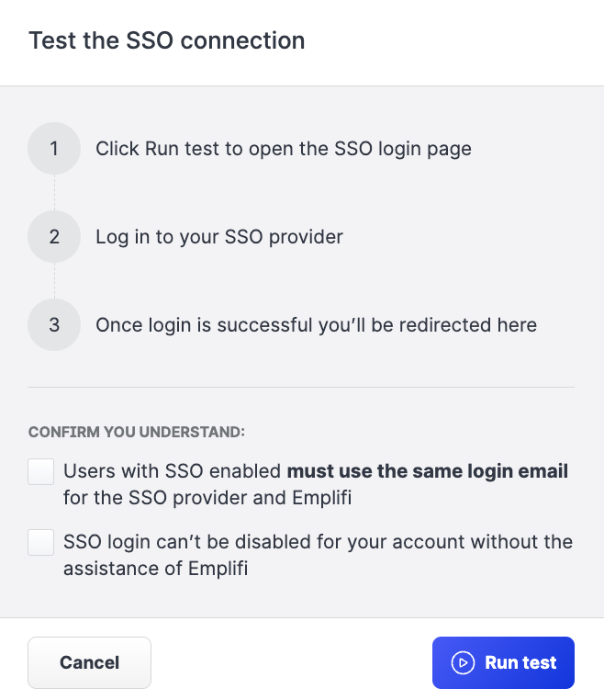
Task: Click the step 1 number circle
Action: (x=54, y=148)
